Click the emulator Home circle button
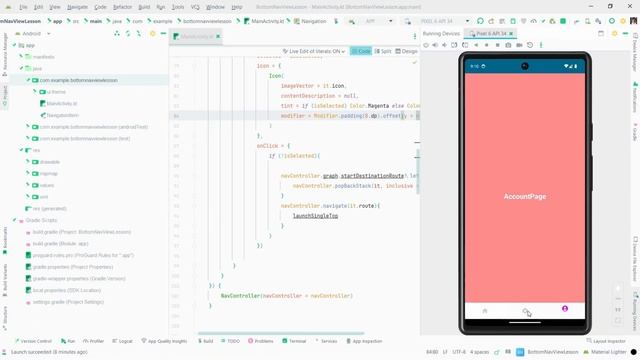 pos(487,45)
